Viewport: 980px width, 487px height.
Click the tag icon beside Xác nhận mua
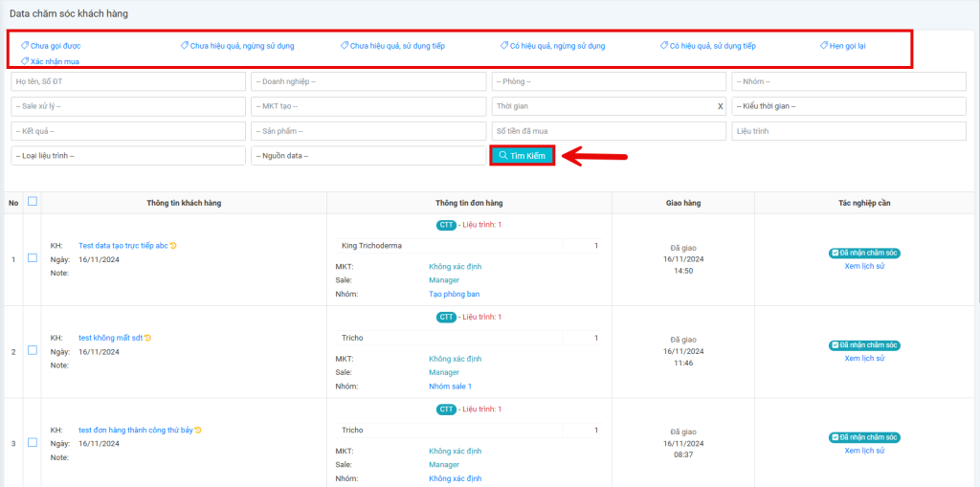(25, 61)
